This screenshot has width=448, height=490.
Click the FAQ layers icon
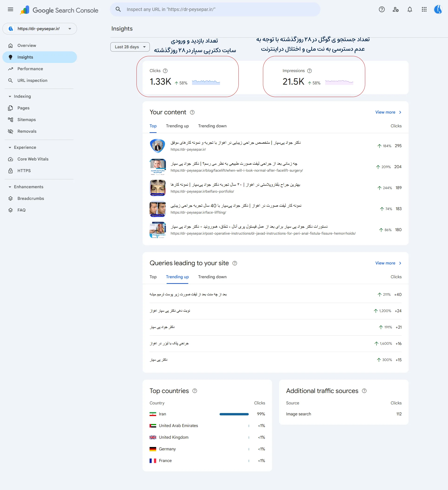10,210
